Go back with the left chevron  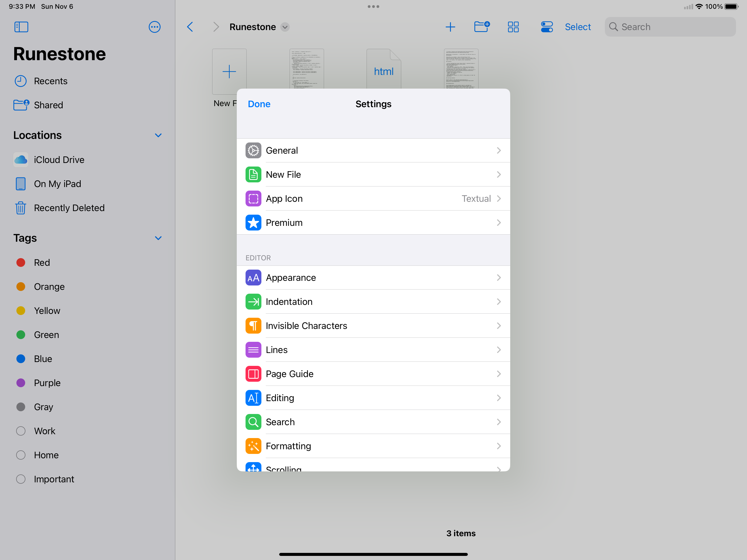(x=190, y=27)
